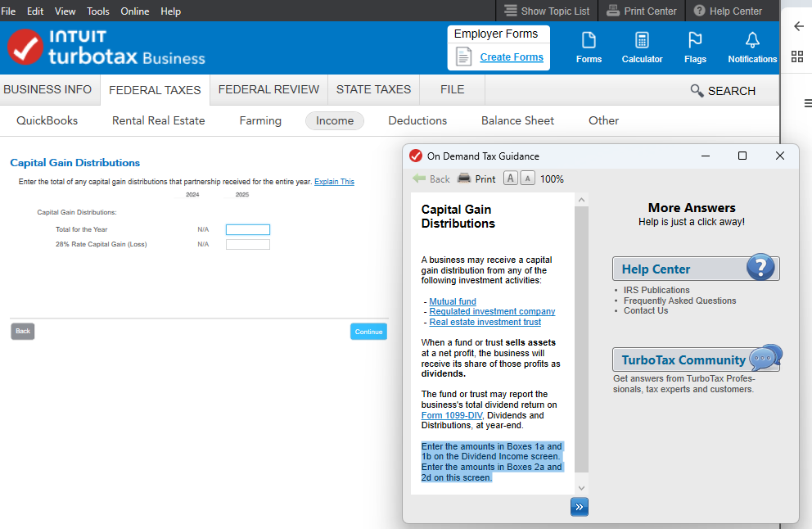
Task: Select the Deductions subtab
Action: tap(417, 120)
